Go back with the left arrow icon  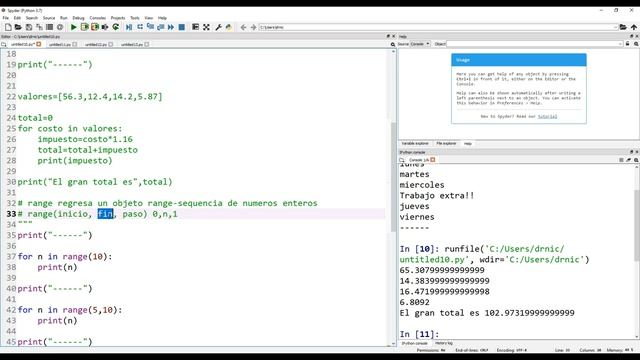(243, 27)
